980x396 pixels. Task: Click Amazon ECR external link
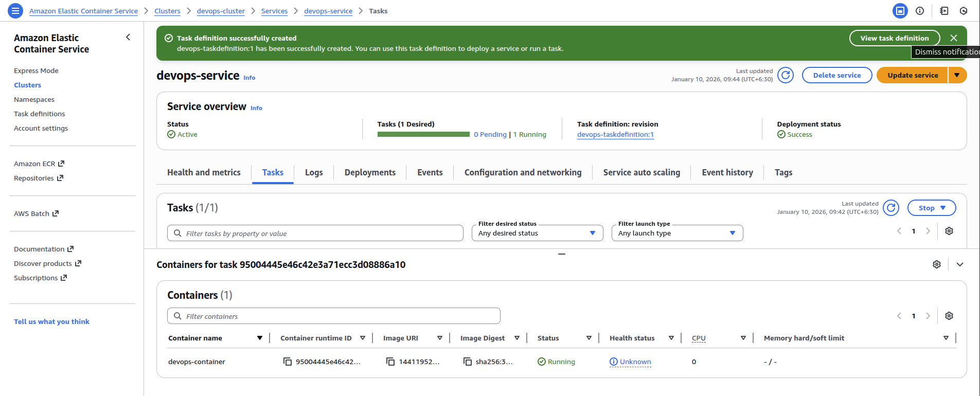[x=39, y=164]
